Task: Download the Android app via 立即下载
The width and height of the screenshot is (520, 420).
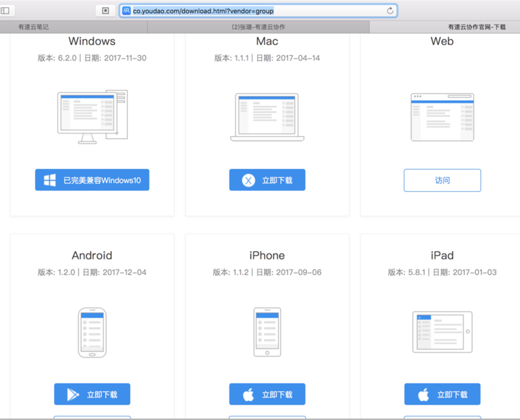Action: click(92, 394)
